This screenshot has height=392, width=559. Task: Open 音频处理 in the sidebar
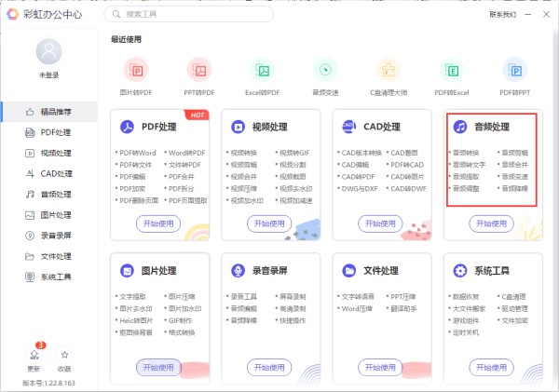coord(48,195)
